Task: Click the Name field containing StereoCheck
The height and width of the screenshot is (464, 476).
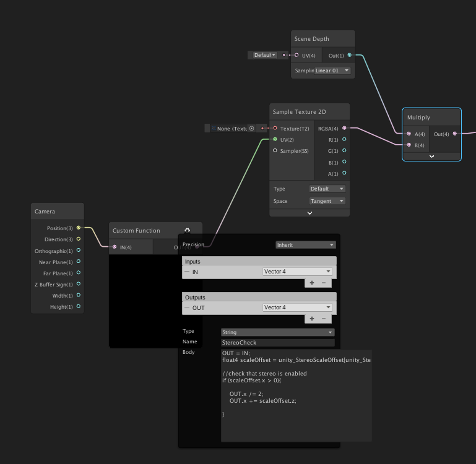Action: pyautogui.click(x=277, y=342)
